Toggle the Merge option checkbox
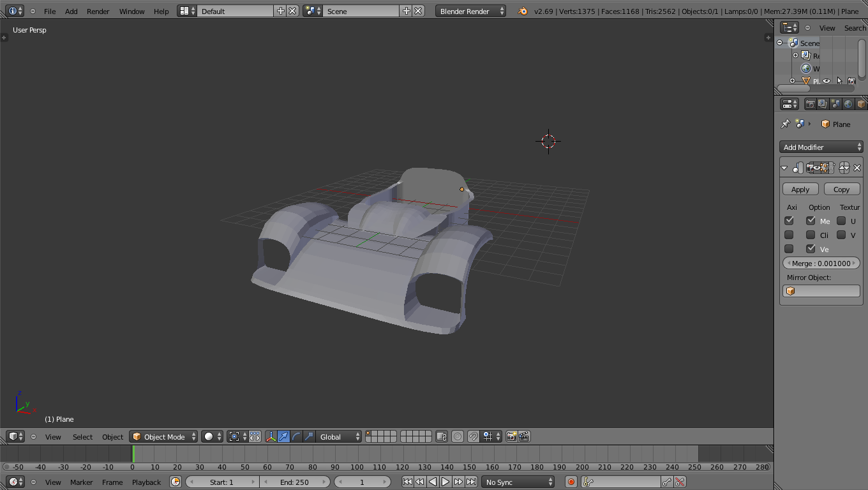Viewport: 868px width, 490px height. (811, 220)
